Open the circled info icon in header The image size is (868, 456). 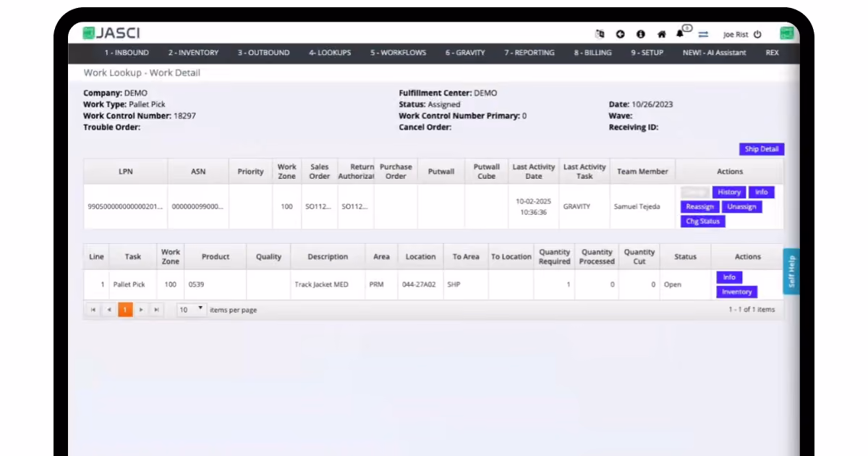(640, 34)
